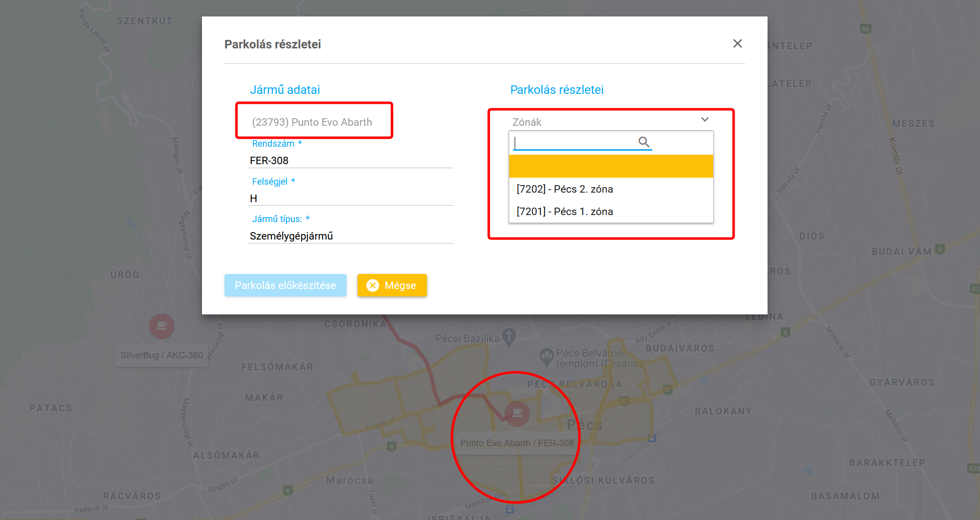Click the Zónák dropdown label
The image size is (980, 520).
click(527, 122)
